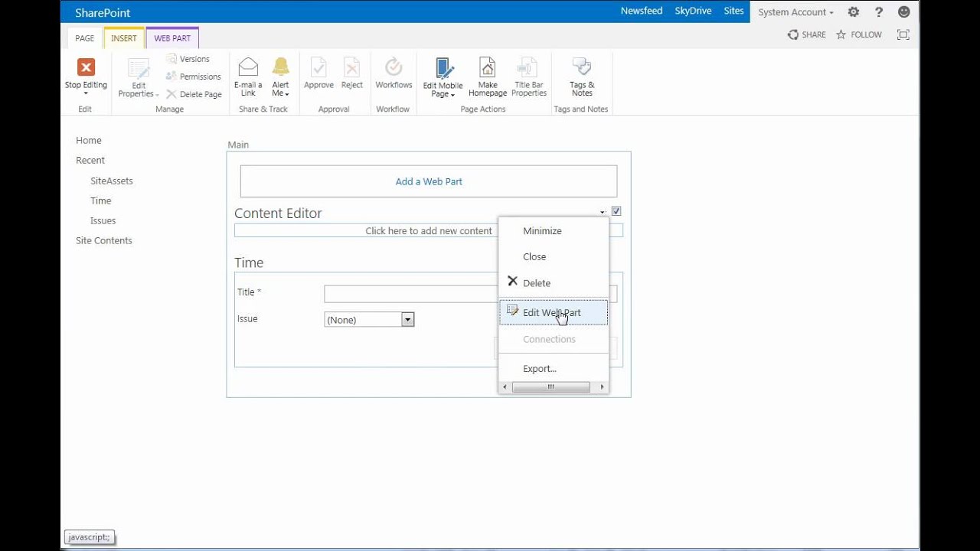Viewport: 980px width, 551px height.
Task: Click the Make Homepage icon
Action: [x=488, y=67]
